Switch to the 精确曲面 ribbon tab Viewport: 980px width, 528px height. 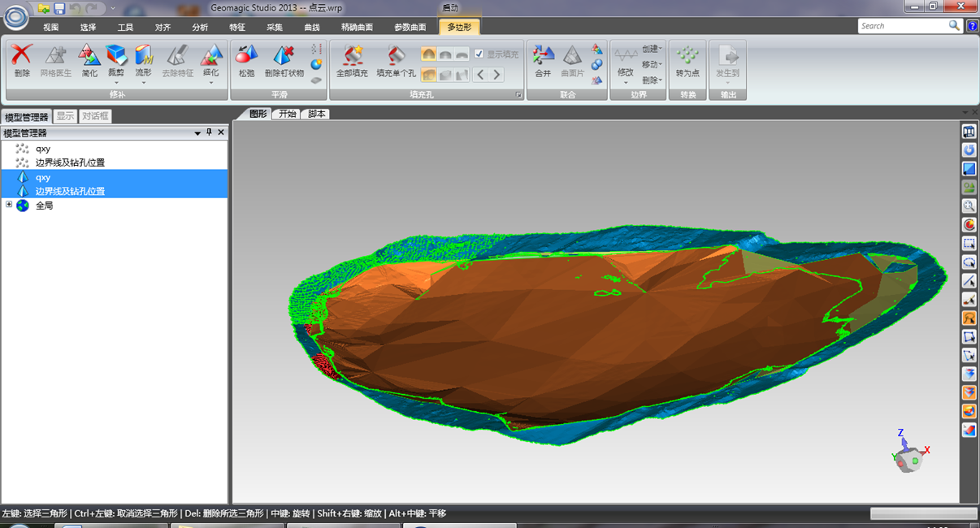(x=357, y=27)
